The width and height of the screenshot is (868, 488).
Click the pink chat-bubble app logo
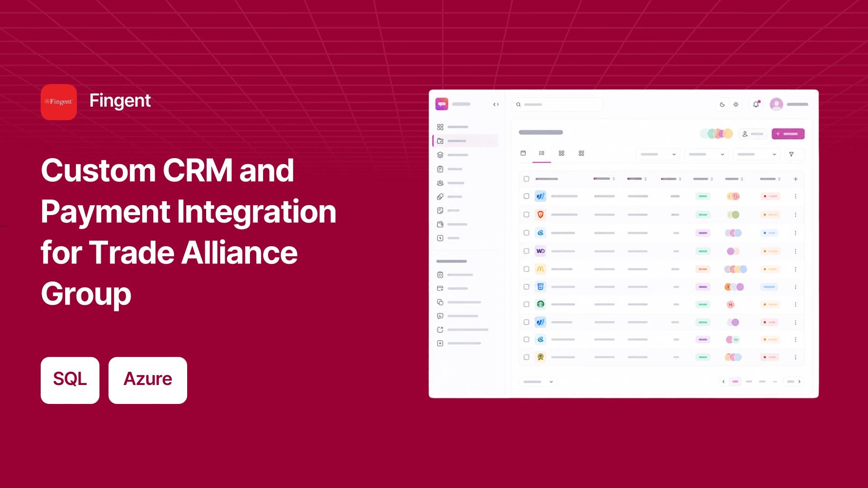pyautogui.click(x=442, y=104)
